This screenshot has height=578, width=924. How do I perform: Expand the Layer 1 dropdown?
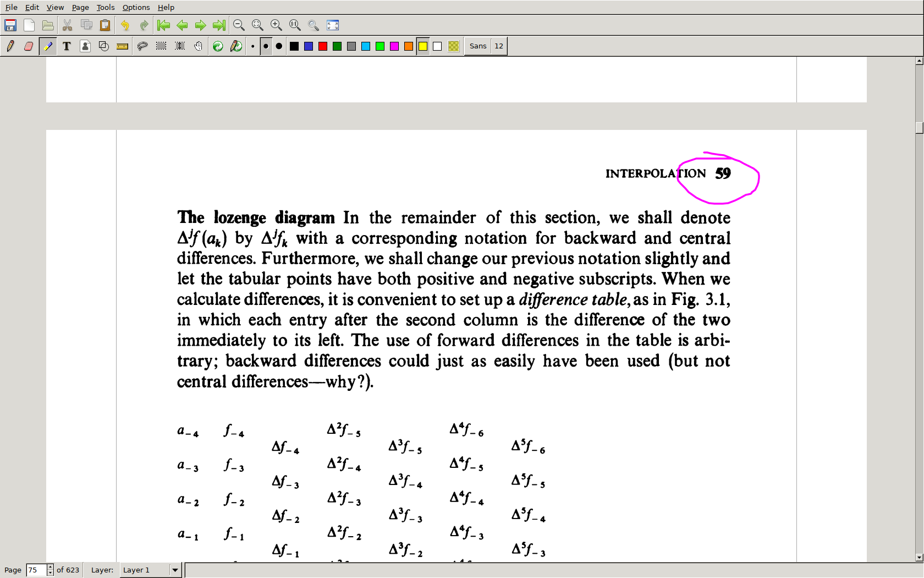175,570
